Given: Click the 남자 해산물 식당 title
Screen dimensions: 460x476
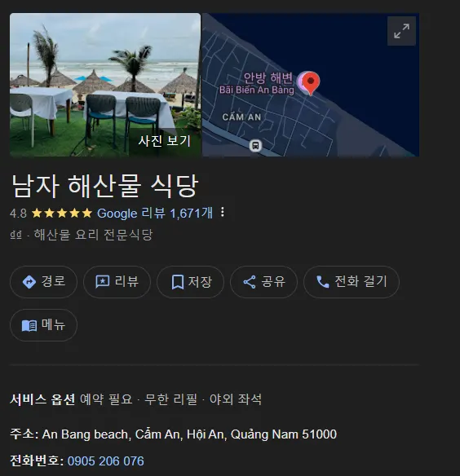Looking at the screenshot, I should point(105,186).
